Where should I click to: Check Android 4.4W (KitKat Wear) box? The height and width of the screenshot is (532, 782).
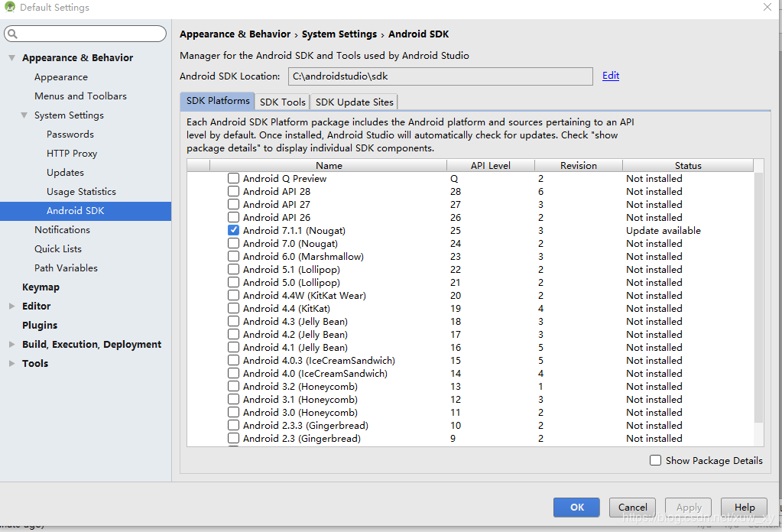tap(233, 295)
